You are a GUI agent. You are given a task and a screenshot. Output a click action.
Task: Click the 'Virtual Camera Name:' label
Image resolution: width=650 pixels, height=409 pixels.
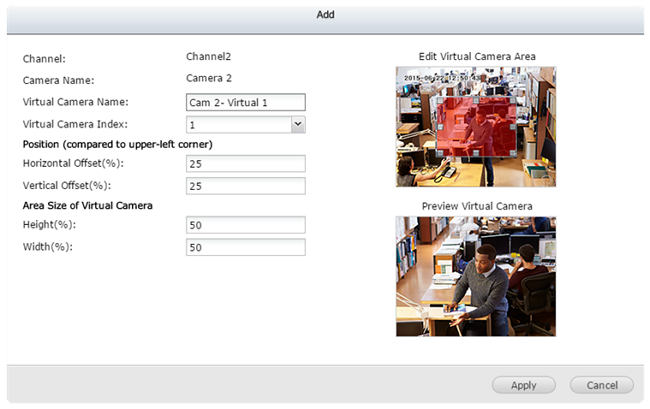click(75, 102)
